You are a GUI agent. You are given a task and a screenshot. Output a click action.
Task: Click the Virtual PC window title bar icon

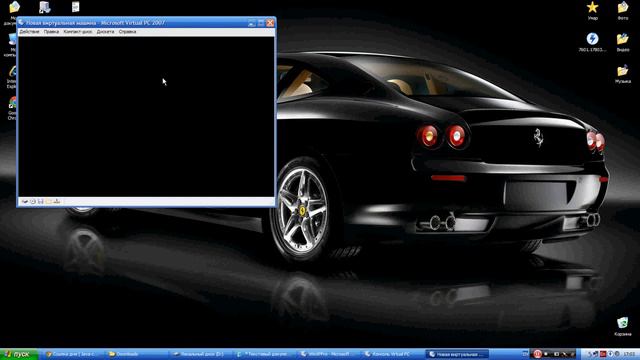[21, 22]
